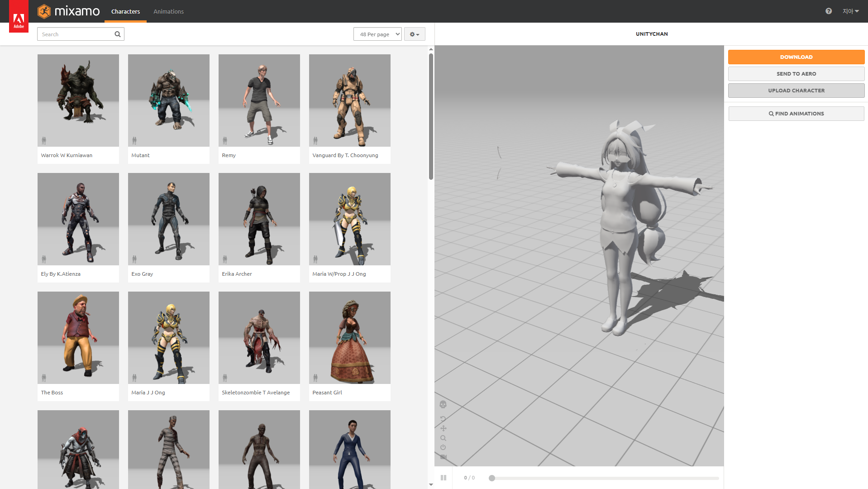Select the Maria W/Prop J J Ong character
This screenshot has height=489, width=868.
coord(350,228)
